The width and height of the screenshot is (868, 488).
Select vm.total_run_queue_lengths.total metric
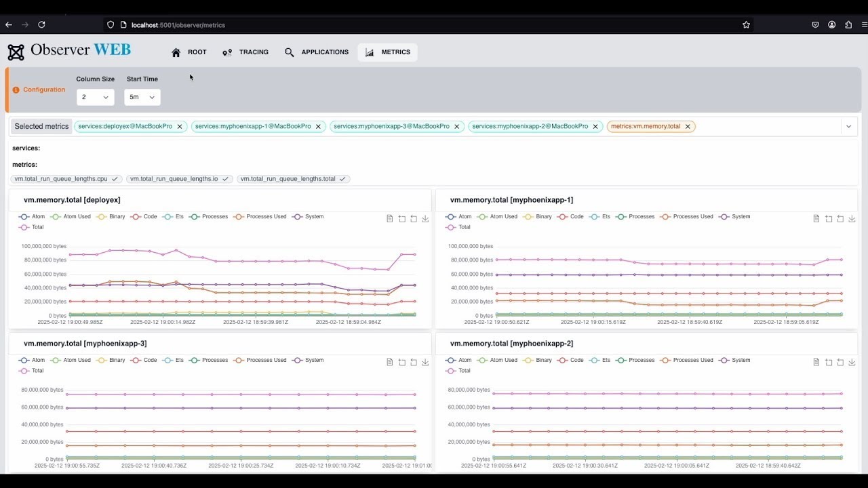click(x=294, y=179)
